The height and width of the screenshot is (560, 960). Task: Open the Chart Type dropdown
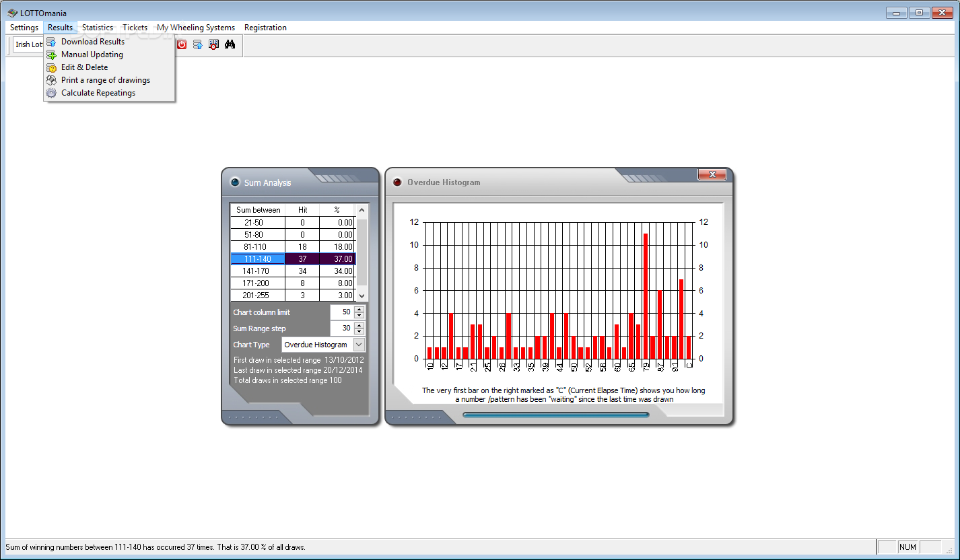pos(359,345)
